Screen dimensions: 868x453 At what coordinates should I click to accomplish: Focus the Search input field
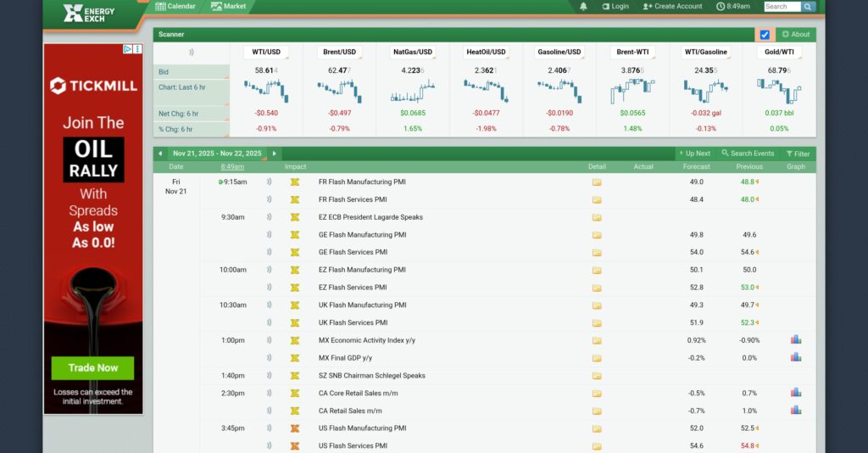[782, 7]
